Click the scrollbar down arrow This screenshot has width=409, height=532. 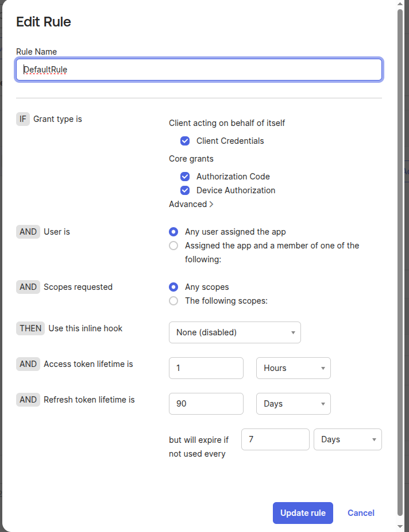[400, 526]
